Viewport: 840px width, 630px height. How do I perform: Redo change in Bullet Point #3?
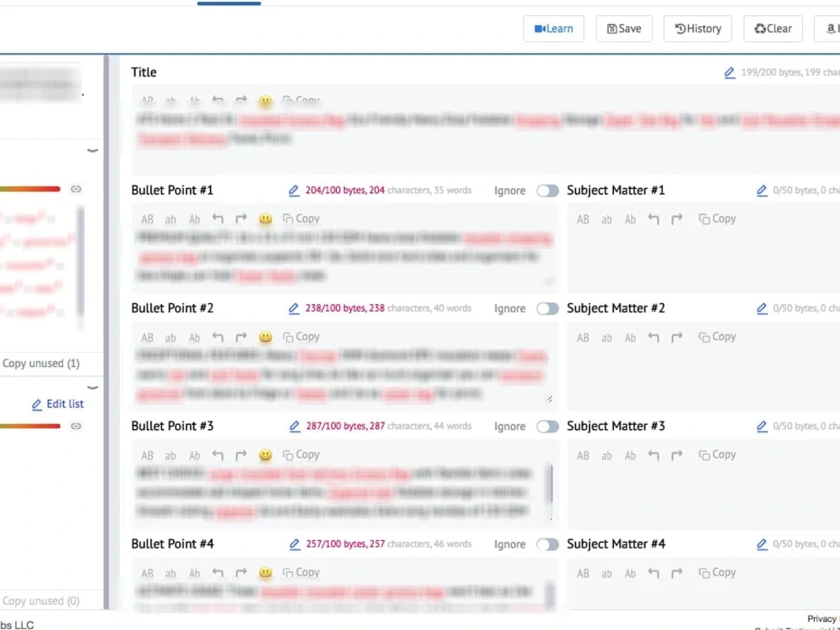point(241,454)
